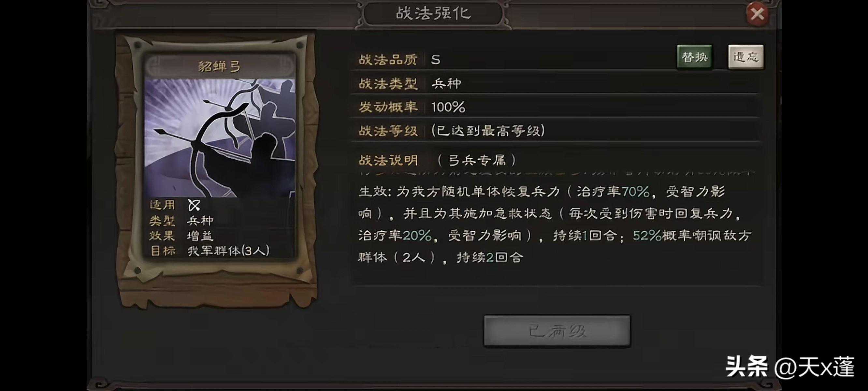Click the 治疗率70% text in description

[613, 192]
